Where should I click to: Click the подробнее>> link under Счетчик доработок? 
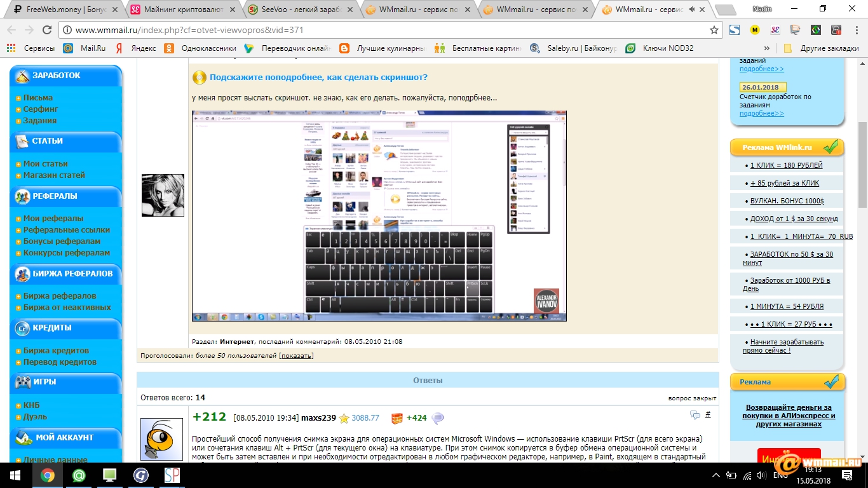coord(761,114)
